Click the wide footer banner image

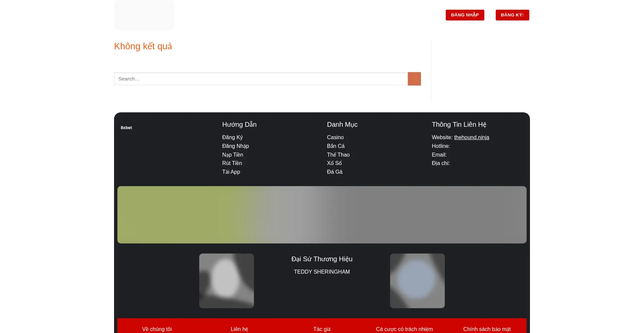click(322, 215)
